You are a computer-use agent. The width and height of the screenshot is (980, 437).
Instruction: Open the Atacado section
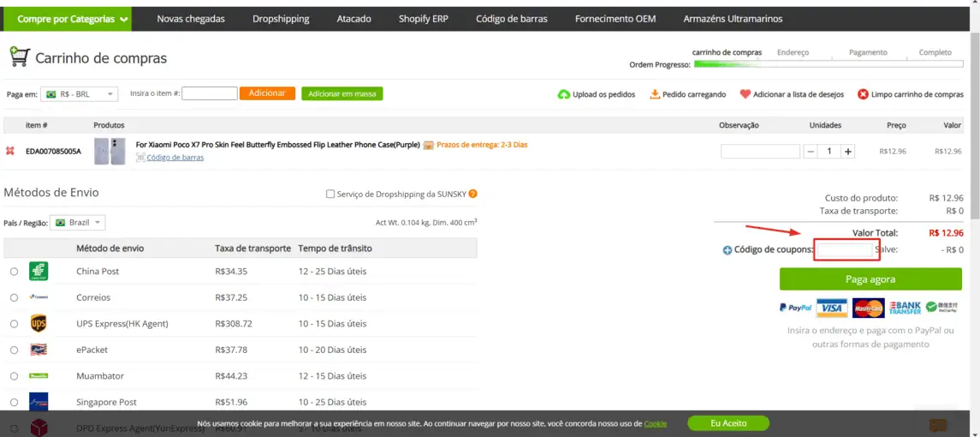click(353, 19)
